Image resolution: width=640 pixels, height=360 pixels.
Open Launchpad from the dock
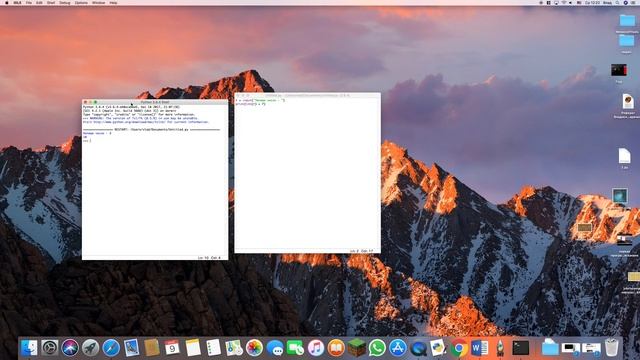(90, 348)
